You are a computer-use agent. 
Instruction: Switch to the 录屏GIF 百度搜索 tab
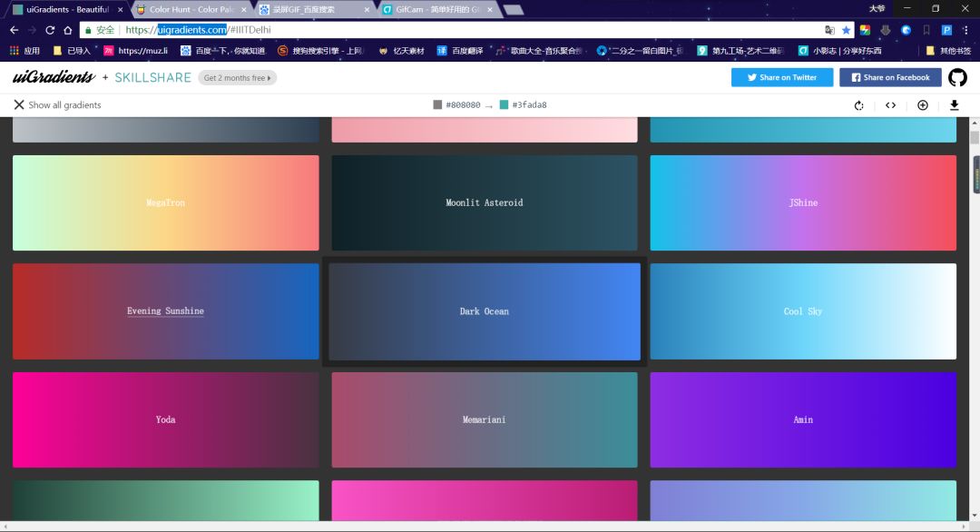coord(312,9)
